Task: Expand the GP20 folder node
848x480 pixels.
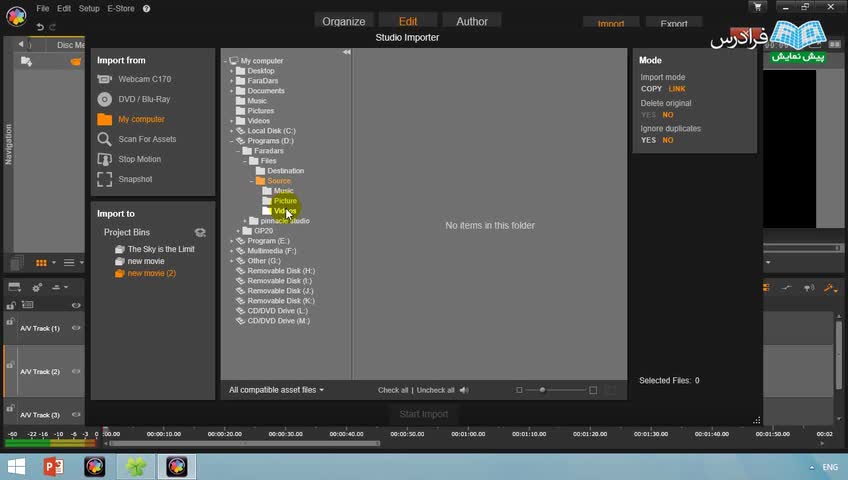Action: 238,231
